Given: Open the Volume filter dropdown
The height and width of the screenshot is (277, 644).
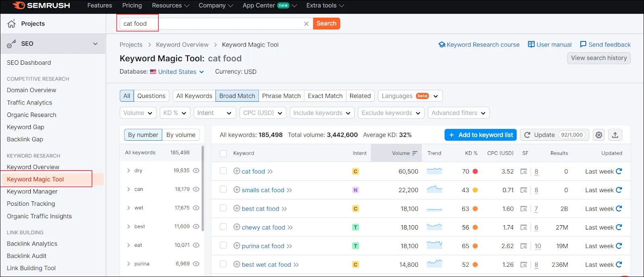Looking at the screenshot, I should [138, 113].
